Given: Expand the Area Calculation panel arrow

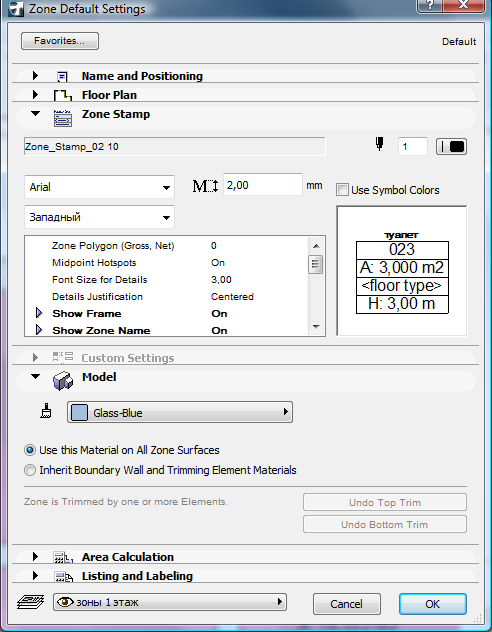Looking at the screenshot, I should click(35, 557).
